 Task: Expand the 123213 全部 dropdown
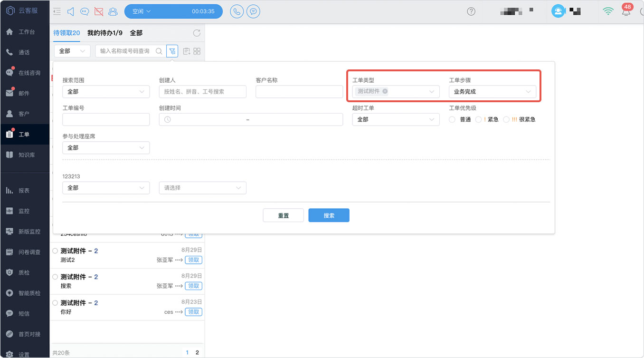(106, 188)
